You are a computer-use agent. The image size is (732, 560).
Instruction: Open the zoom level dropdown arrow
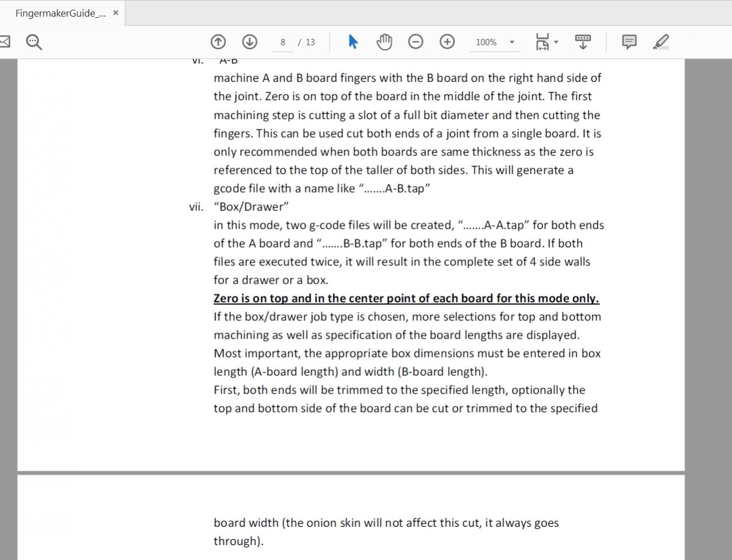[x=512, y=42]
